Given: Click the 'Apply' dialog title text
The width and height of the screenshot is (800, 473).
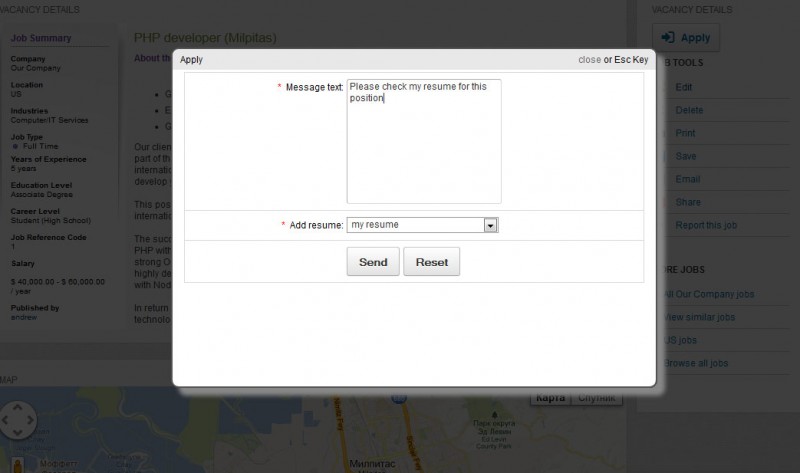Looking at the screenshot, I should click(191, 60).
